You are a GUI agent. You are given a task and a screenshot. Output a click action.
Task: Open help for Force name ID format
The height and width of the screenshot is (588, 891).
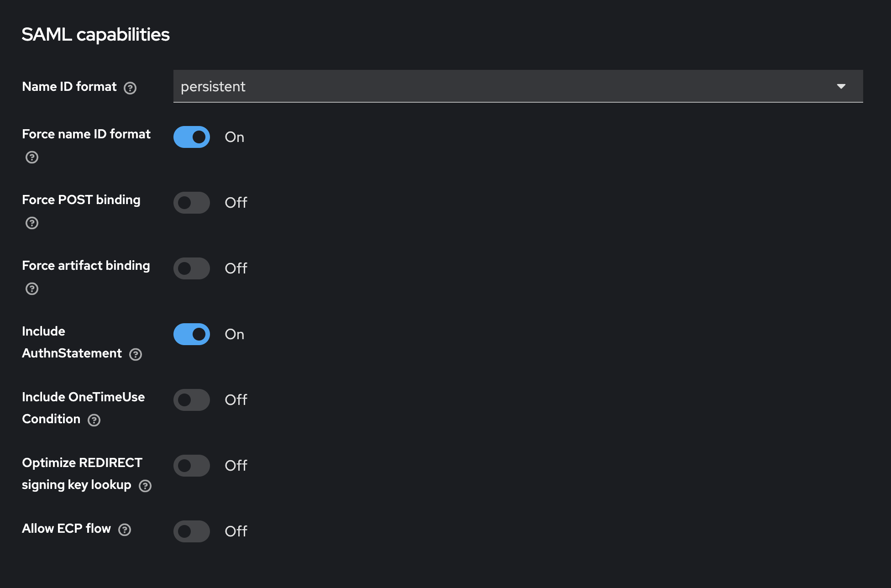(31, 157)
